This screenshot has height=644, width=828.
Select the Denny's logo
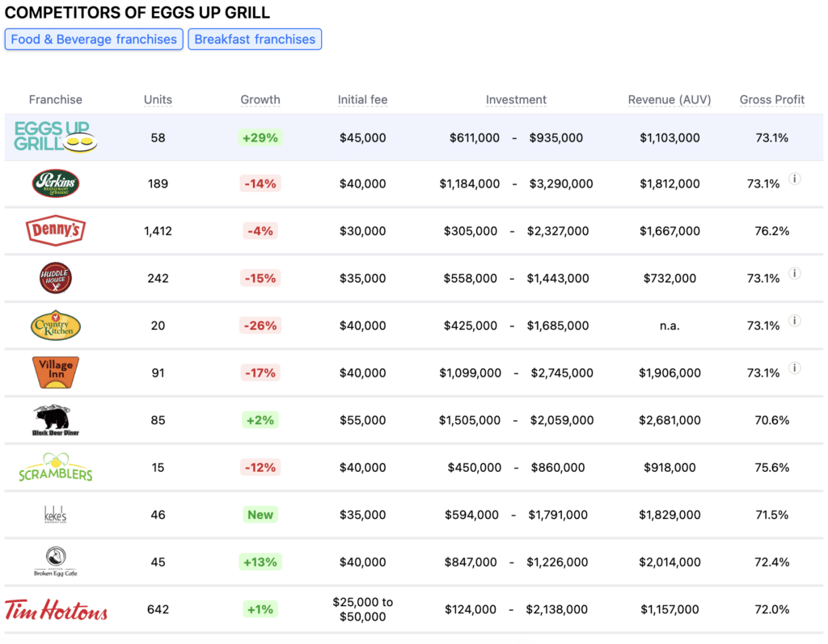(x=56, y=230)
